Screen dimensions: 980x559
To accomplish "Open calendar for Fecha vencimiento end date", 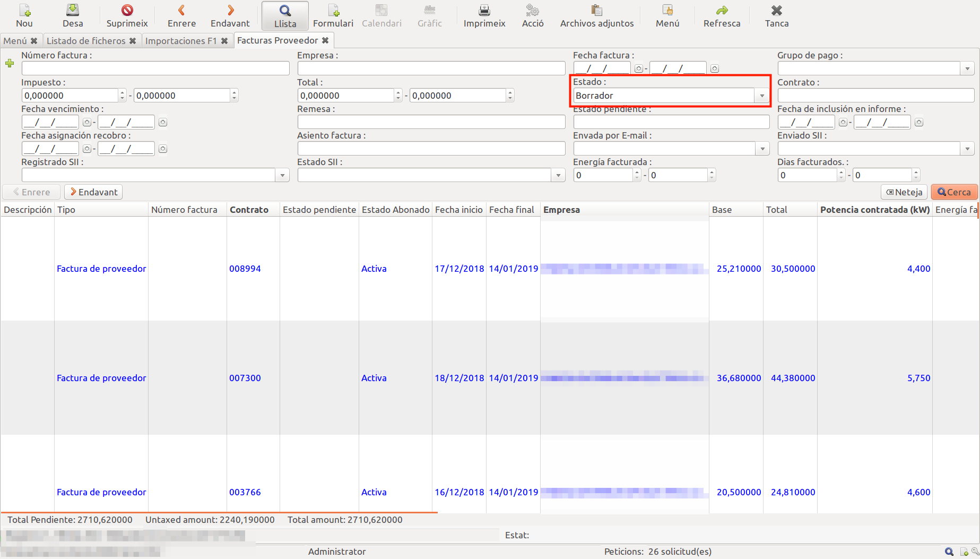I will tap(163, 122).
